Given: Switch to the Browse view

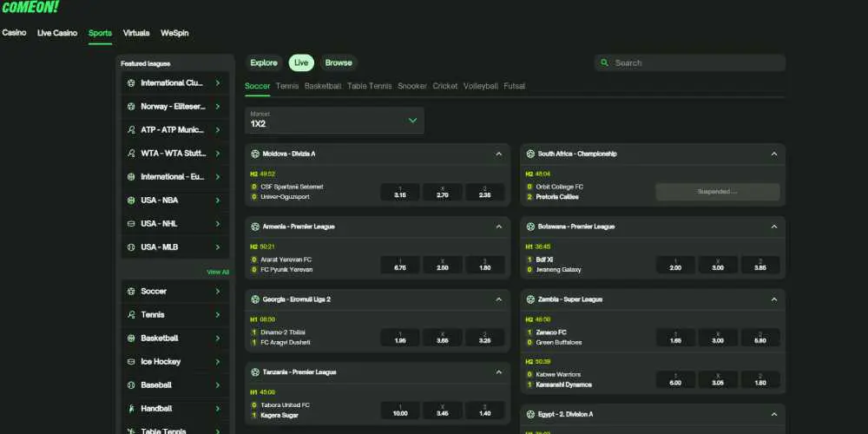Looking at the screenshot, I should pos(339,62).
